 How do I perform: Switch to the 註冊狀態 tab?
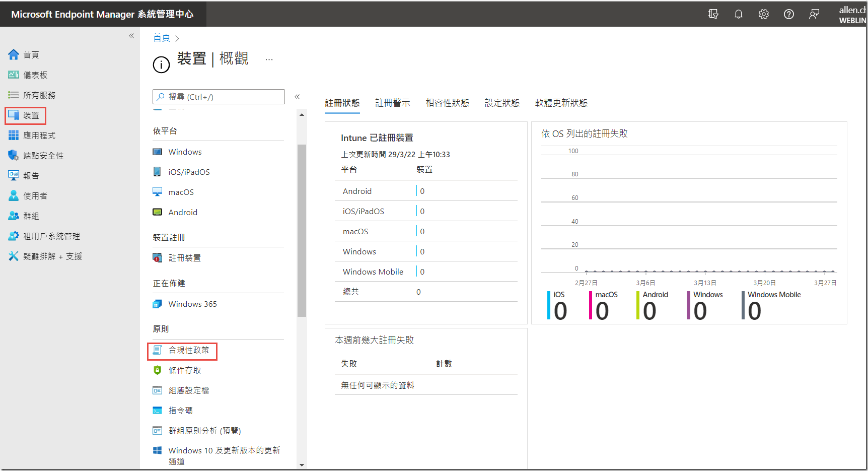click(342, 103)
